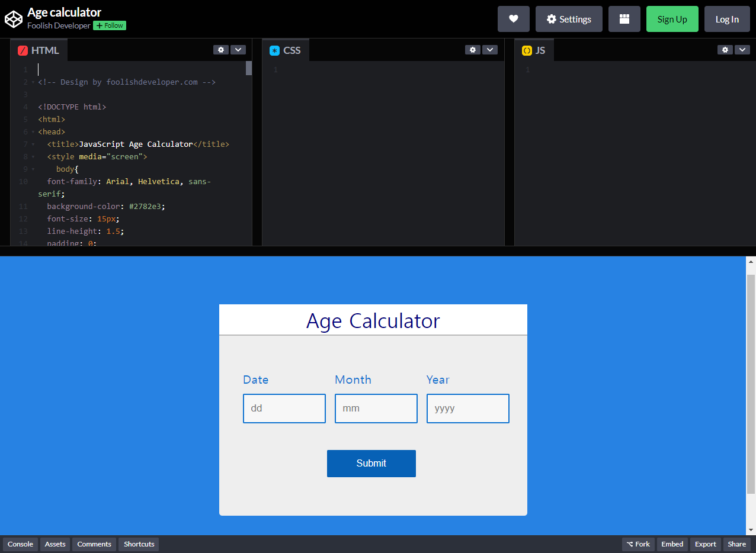Click the Year yyyy input field
This screenshot has width=756, height=553.
pyautogui.click(x=467, y=409)
